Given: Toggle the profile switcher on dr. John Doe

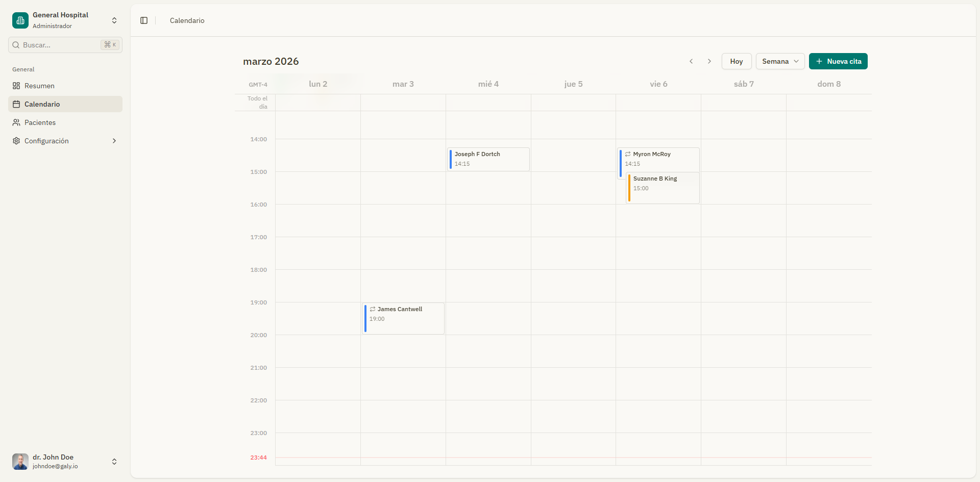Looking at the screenshot, I should 114,462.
